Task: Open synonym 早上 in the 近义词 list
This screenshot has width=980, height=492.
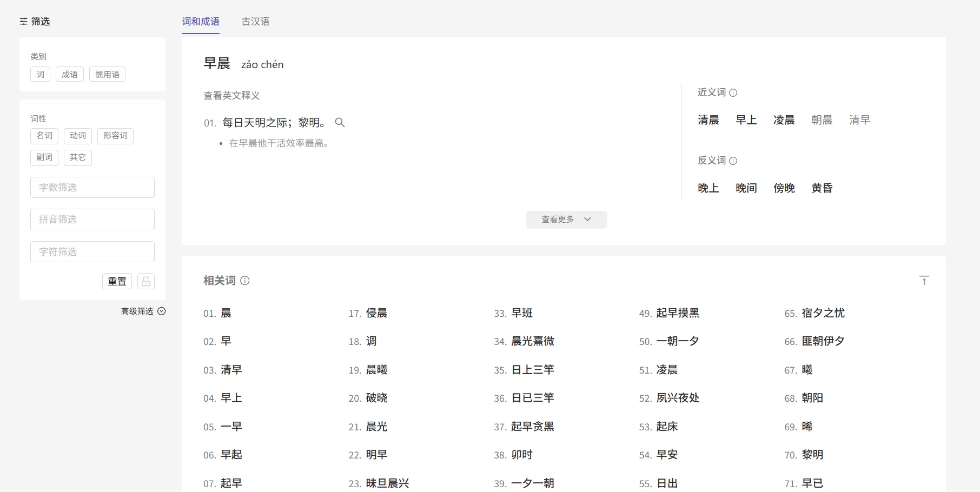Action: (746, 120)
